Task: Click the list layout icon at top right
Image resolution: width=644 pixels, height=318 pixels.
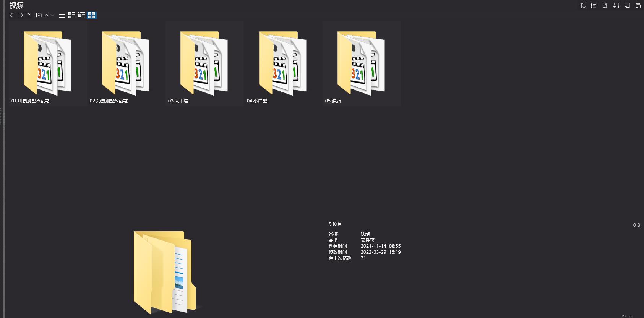Action: [x=594, y=5]
